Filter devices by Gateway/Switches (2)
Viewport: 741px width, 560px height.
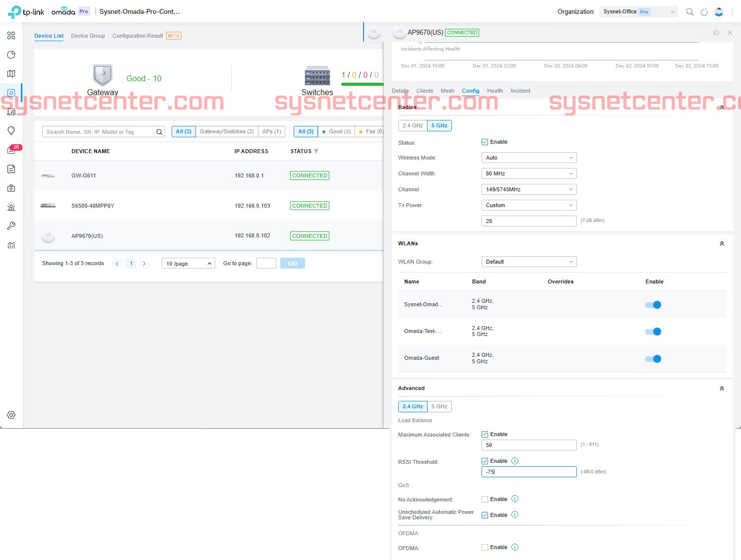tap(227, 131)
